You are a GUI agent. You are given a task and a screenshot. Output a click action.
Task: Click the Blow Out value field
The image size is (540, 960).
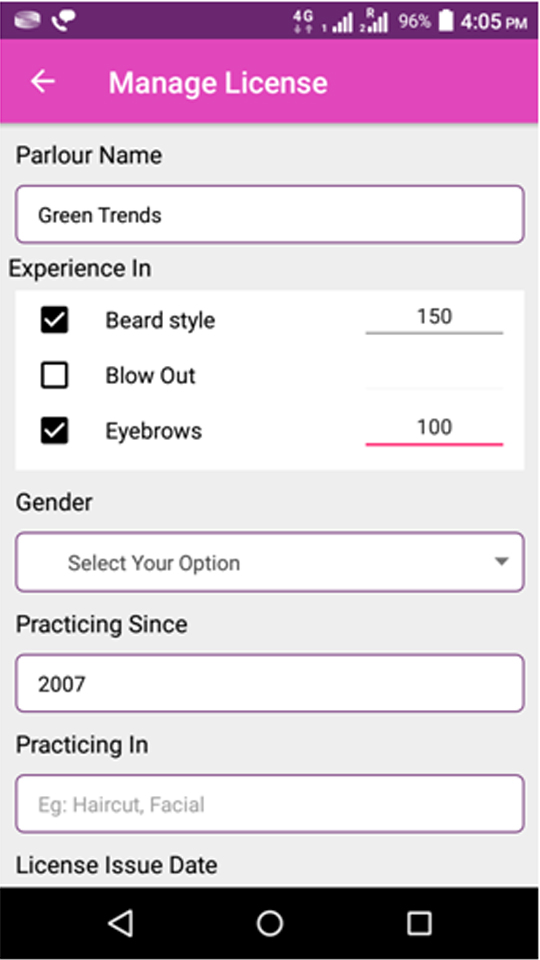434,375
